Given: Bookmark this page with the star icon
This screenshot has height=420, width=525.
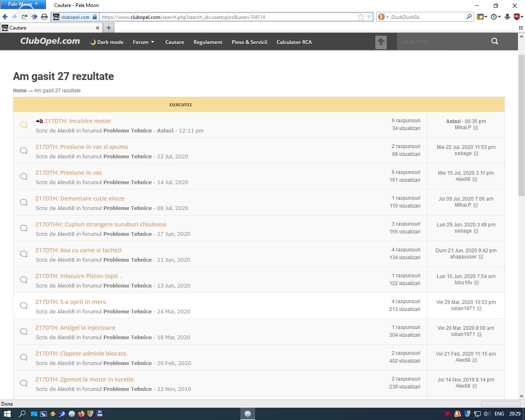Looking at the screenshot, I should (361, 17).
